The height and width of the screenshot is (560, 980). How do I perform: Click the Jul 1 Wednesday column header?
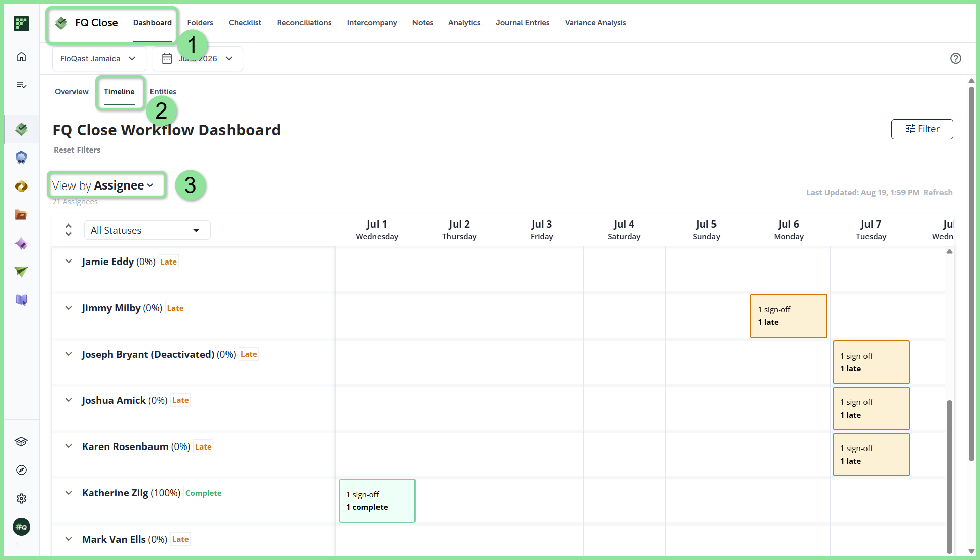point(377,230)
